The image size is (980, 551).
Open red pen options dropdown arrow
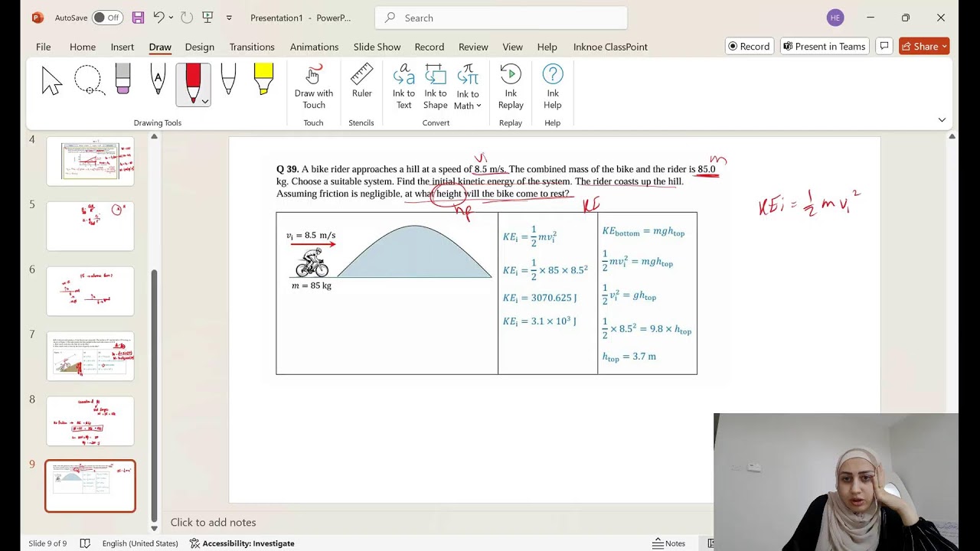point(205,101)
